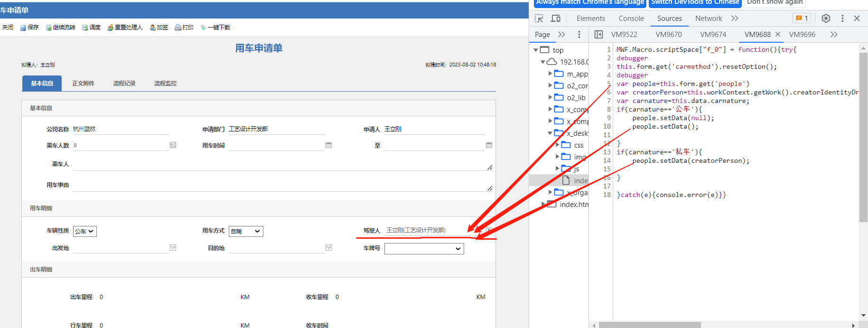Open the DevTools Network panel
Viewport: 868px width, 328px height.
tap(709, 18)
